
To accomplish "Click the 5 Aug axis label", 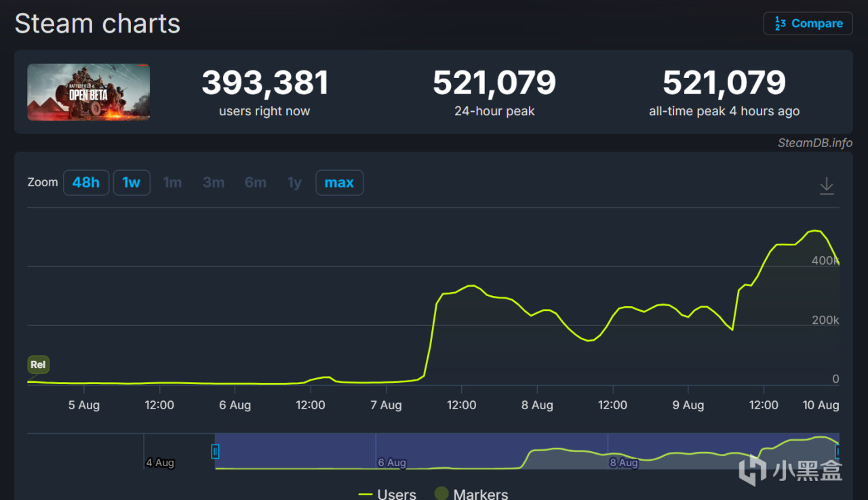I will tap(84, 405).
